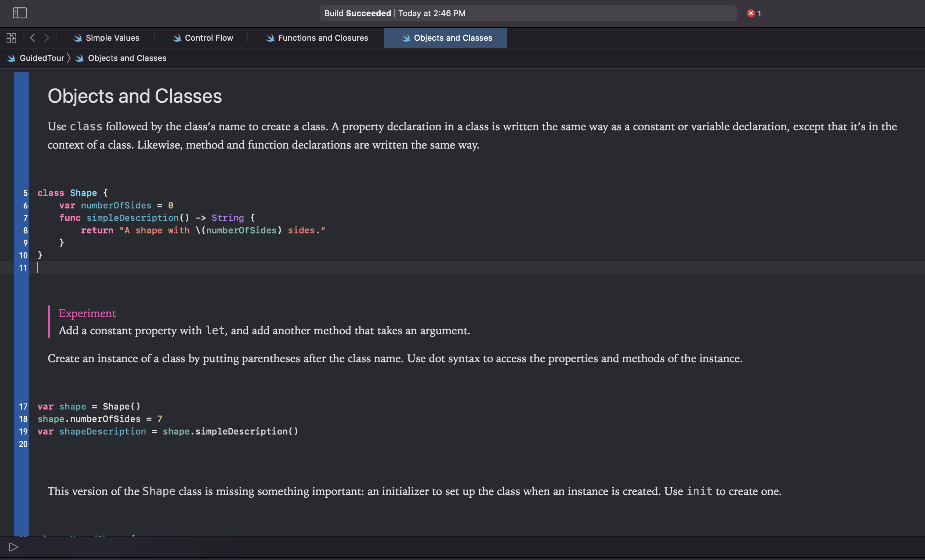Click line number 17 in the gutter

[23, 407]
